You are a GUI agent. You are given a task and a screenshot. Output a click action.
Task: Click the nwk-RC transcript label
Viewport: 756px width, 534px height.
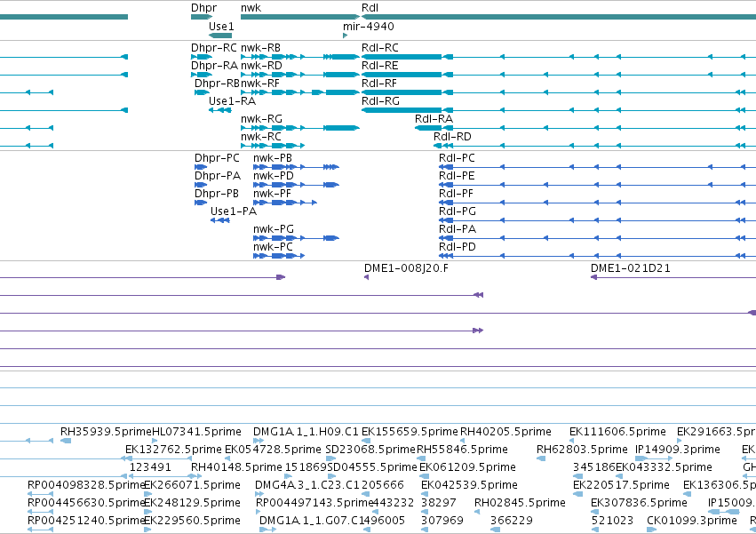pyautogui.click(x=261, y=137)
